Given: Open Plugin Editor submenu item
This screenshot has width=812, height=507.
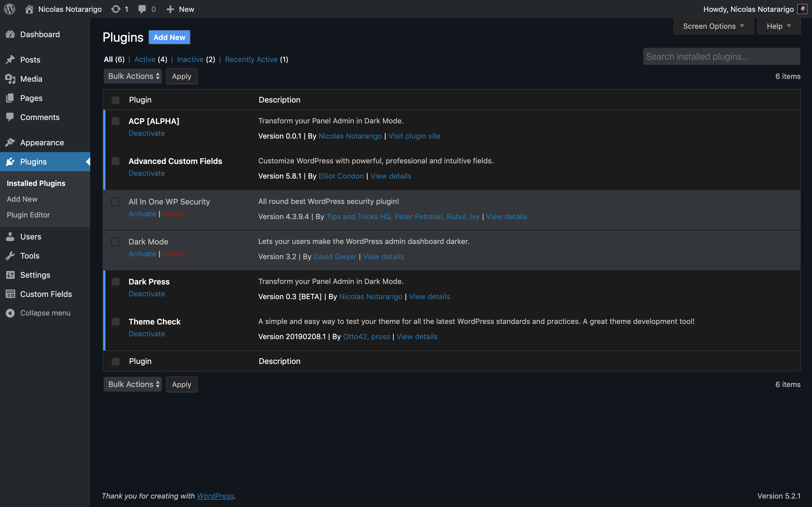Looking at the screenshot, I should click(x=28, y=215).
